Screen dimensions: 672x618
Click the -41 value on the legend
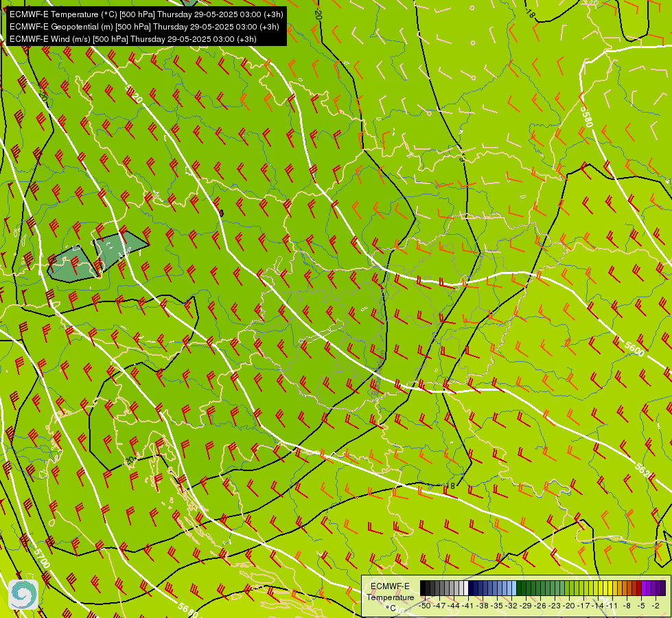point(468,606)
